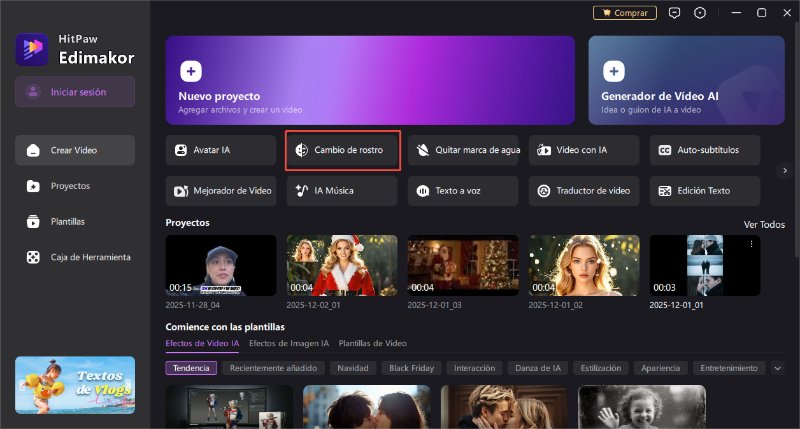Click the Iniciar sesión text
The image size is (800, 429).
click(x=79, y=92)
